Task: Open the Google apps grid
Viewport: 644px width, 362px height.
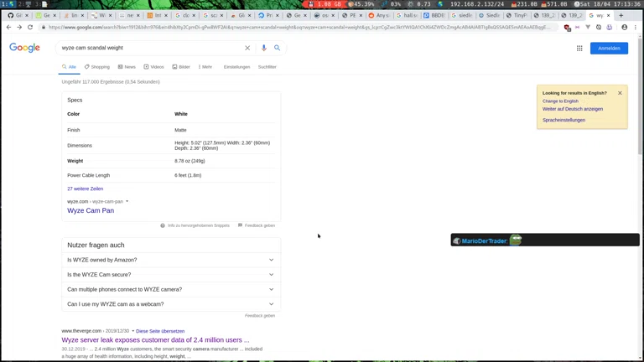Action: pyautogui.click(x=579, y=49)
